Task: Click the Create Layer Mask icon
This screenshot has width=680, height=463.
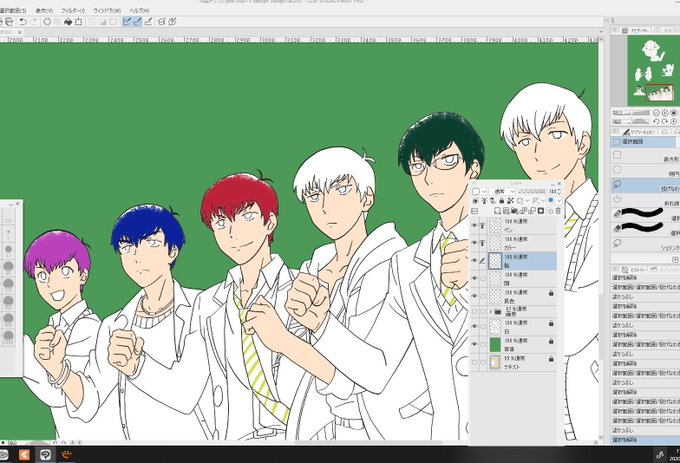Action: pos(541,211)
